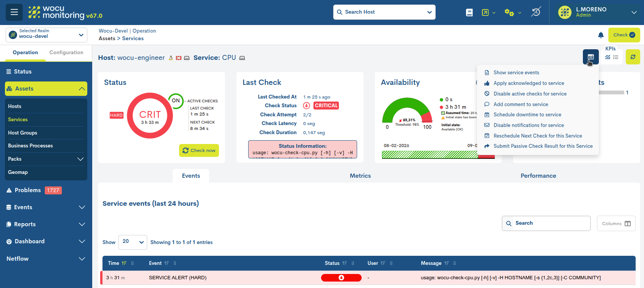
Task: Click the settings gears icon in header
Action: (x=509, y=13)
